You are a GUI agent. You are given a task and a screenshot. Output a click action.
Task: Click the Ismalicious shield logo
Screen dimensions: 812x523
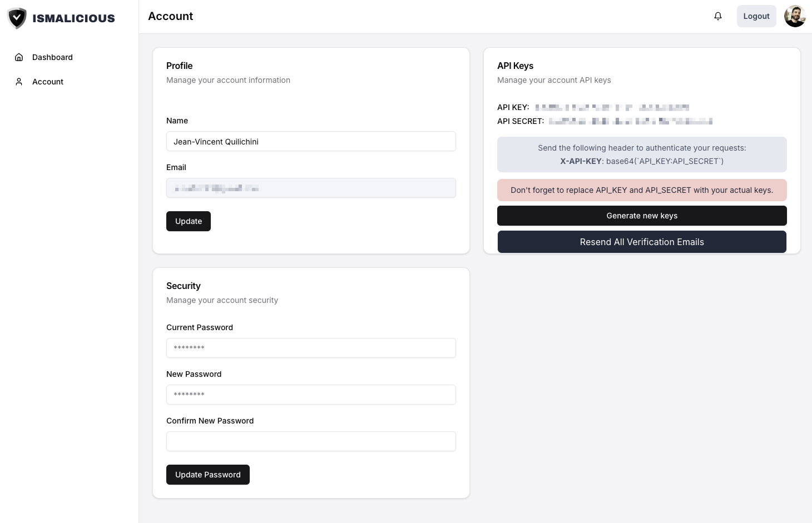click(17, 18)
